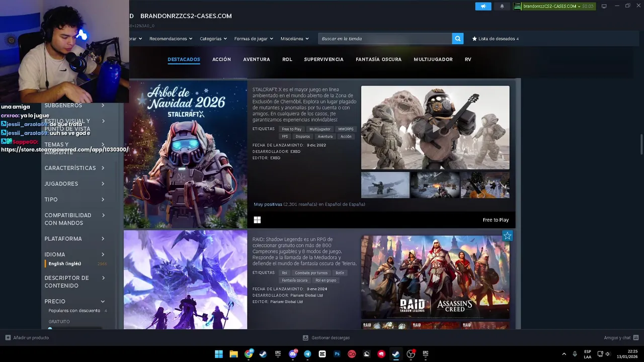Open Amigos y chat panel icon

(x=636, y=338)
